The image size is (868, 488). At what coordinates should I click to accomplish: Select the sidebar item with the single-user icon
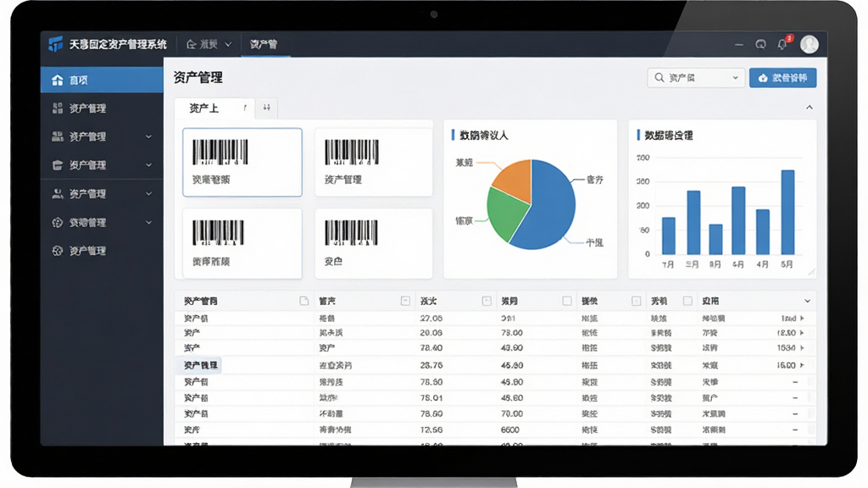(x=102, y=194)
